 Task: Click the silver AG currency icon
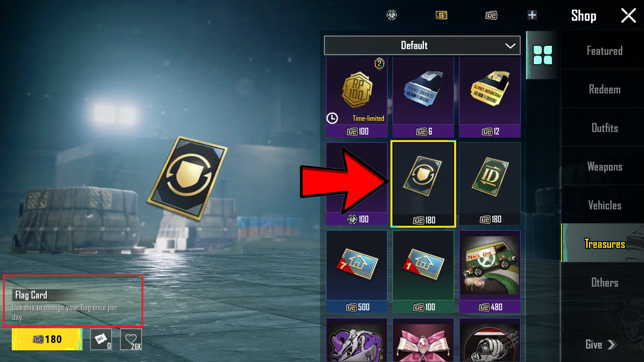click(x=391, y=15)
